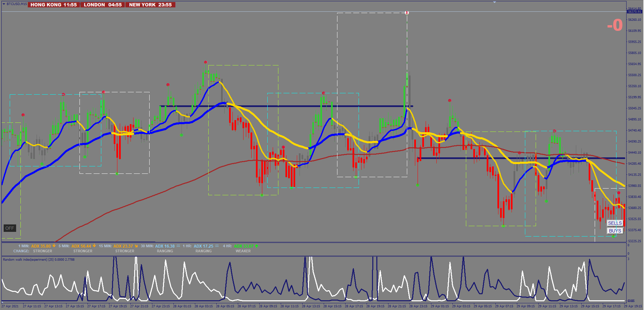Click the NEW YORK 23:55 clock label

pyautogui.click(x=150, y=5)
